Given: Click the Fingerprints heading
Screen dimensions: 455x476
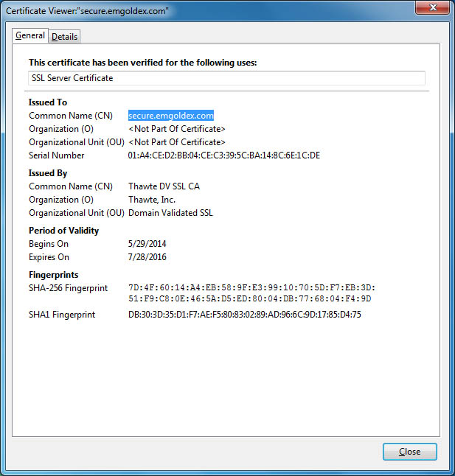Looking at the screenshot, I should point(54,275).
